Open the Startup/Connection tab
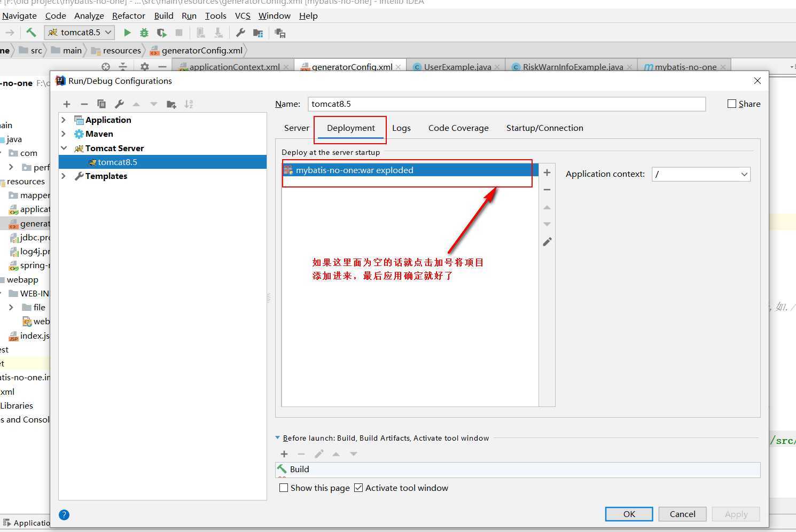This screenshot has width=796, height=532. 545,128
